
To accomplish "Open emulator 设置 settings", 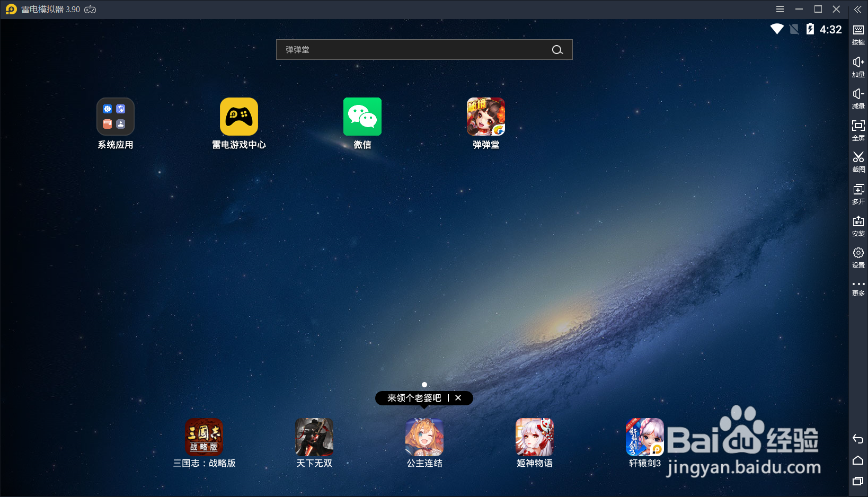I will [x=858, y=258].
